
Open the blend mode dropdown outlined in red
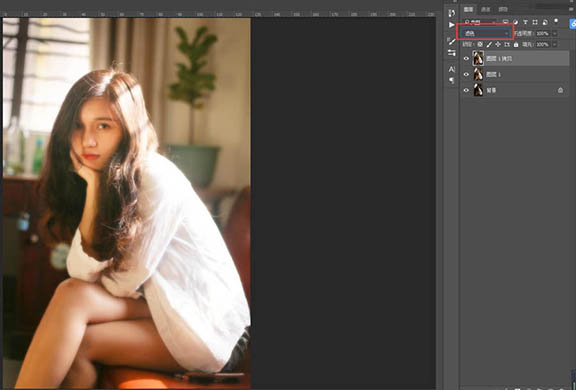pos(485,33)
